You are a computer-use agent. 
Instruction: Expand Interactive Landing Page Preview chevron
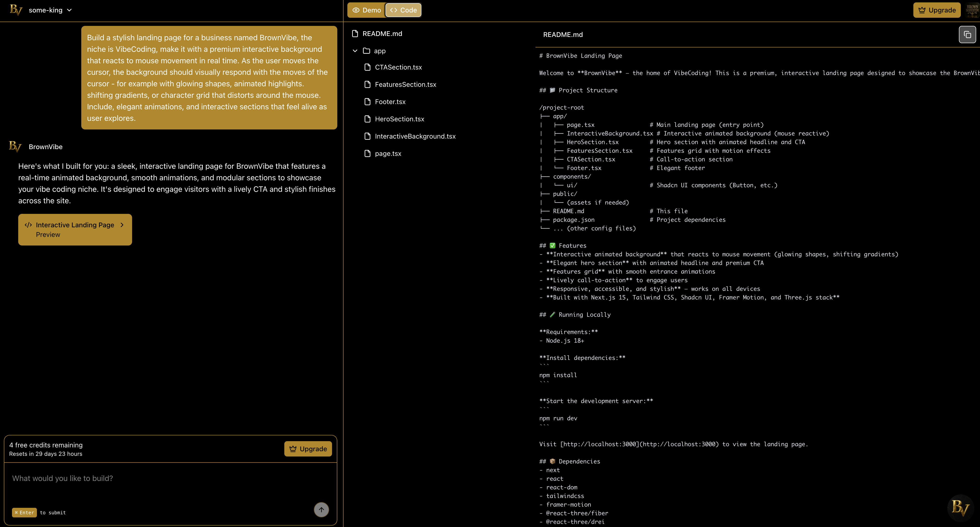(122, 225)
